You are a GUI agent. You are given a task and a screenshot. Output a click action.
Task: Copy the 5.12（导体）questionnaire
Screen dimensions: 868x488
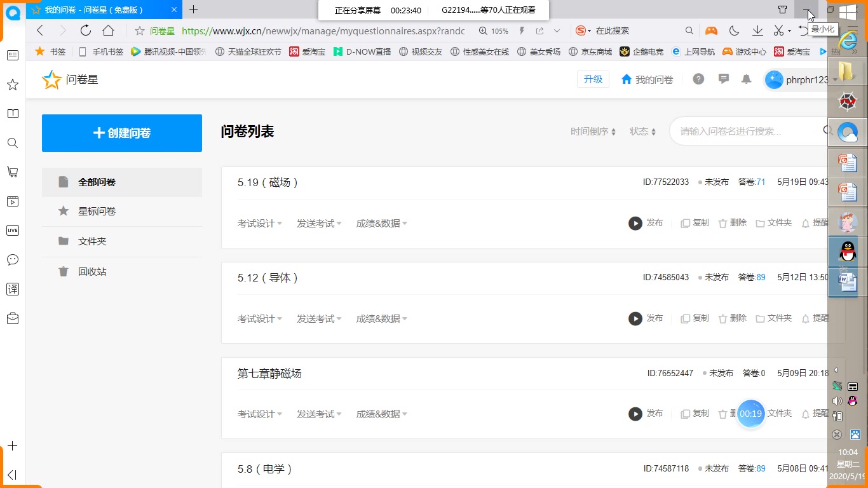coord(695,318)
